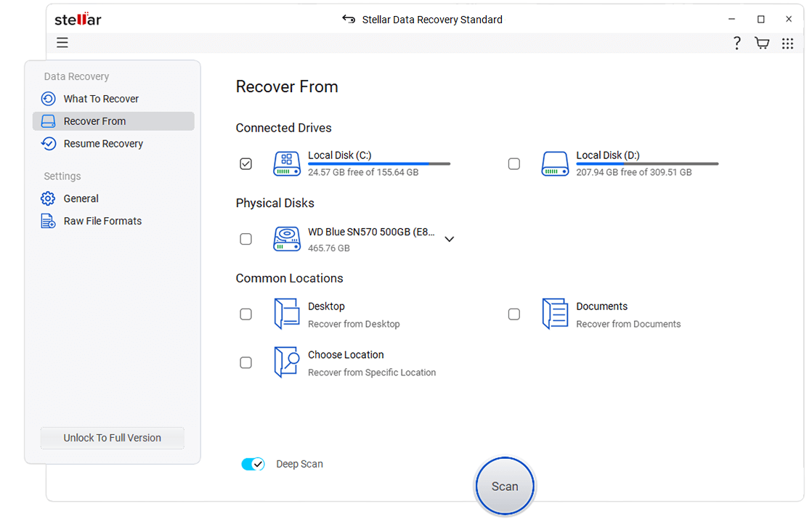Click Unlock To Full Version
The width and height of the screenshot is (812, 525).
click(112, 438)
